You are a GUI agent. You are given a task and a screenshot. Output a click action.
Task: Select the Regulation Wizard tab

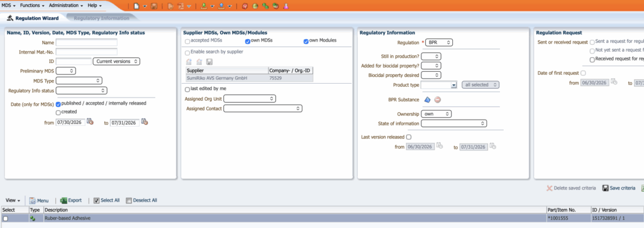coord(33,18)
